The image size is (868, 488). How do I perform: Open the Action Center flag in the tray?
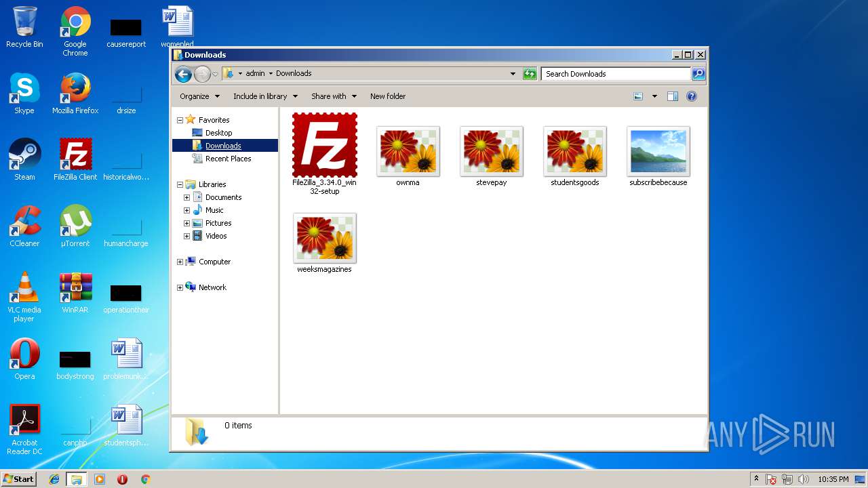(772, 479)
